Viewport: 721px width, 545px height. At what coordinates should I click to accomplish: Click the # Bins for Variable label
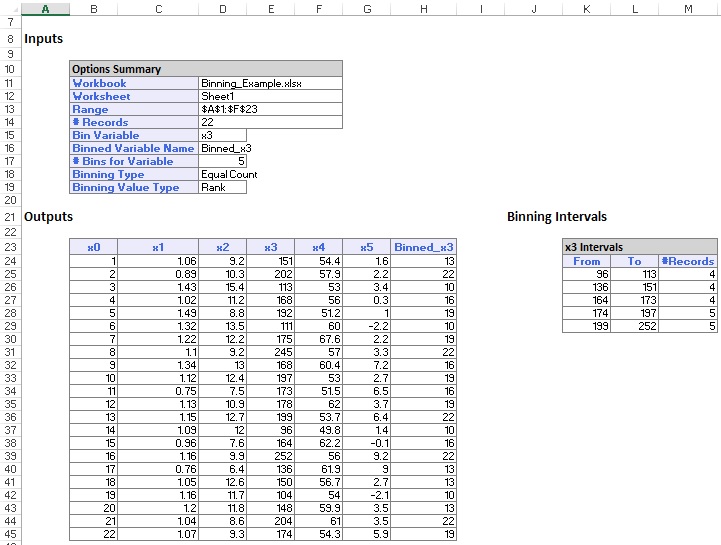(123, 161)
